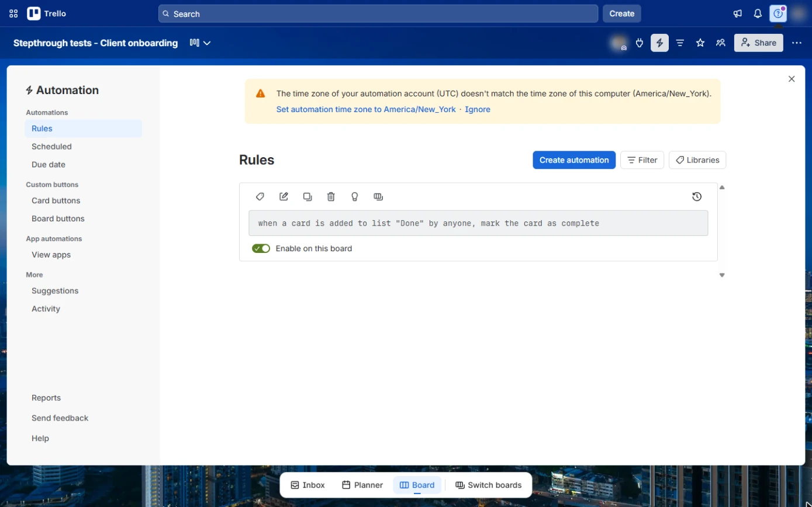Open the board menu three dots
Viewport: 812px width, 507px height.
(x=797, y=43)
